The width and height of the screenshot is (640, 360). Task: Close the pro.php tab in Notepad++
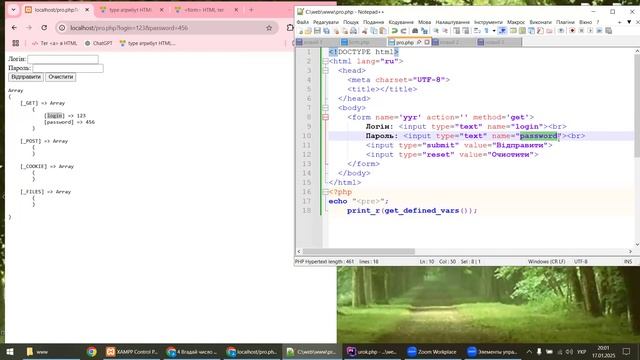pos(427,42)
